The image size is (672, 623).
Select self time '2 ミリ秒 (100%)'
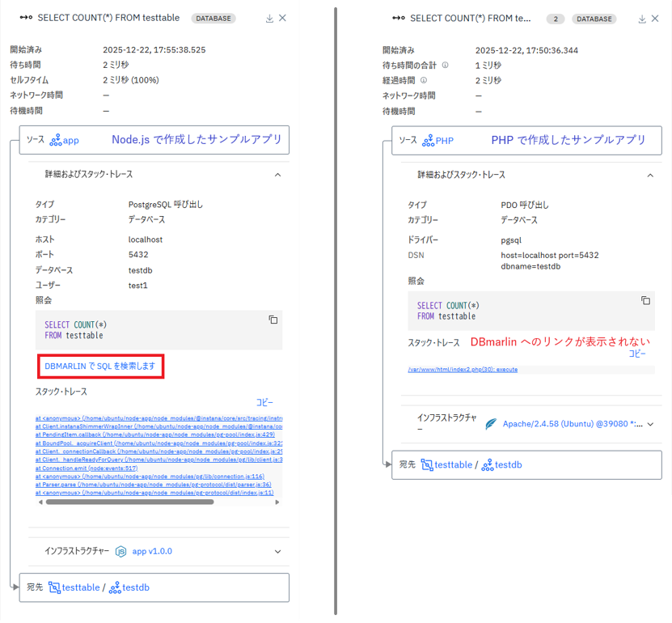coord(131,80)
